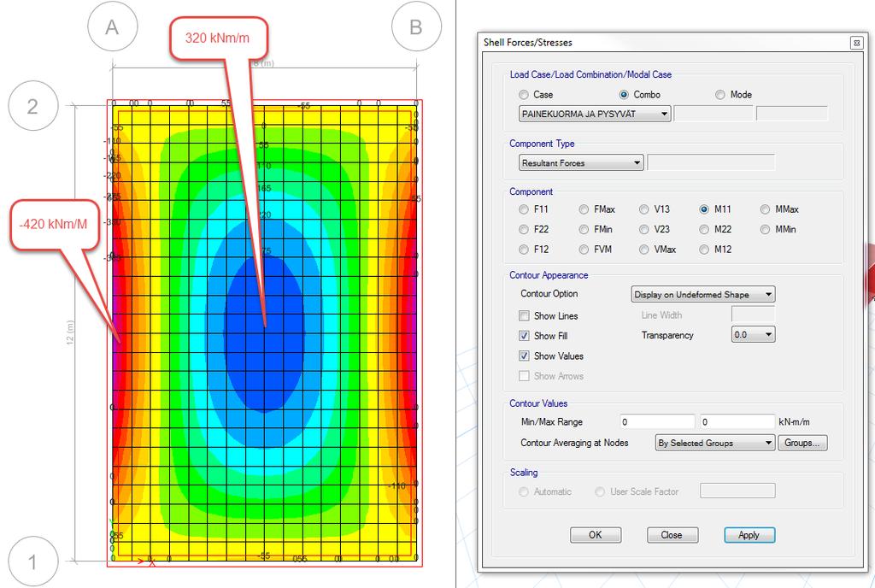This screenshot has height=588, width=875.
Task: Click the Close button
Action: point(672,535)
